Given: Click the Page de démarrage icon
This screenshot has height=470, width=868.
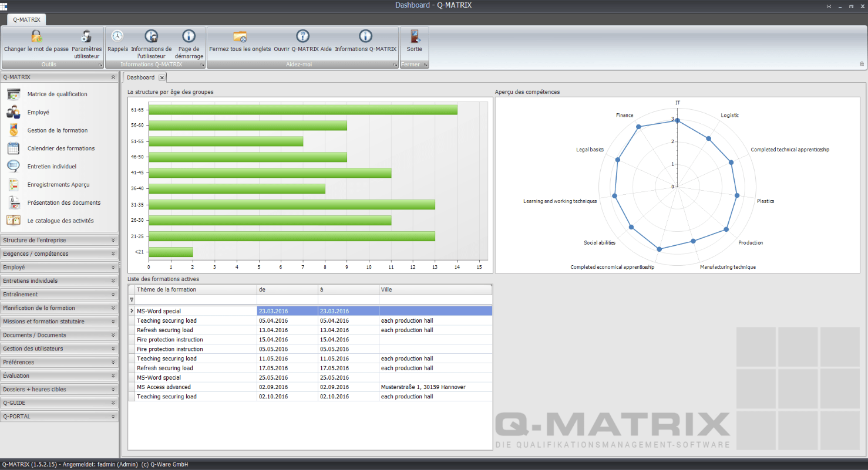Looking at the screenshot, I should (x=189, y=36).
